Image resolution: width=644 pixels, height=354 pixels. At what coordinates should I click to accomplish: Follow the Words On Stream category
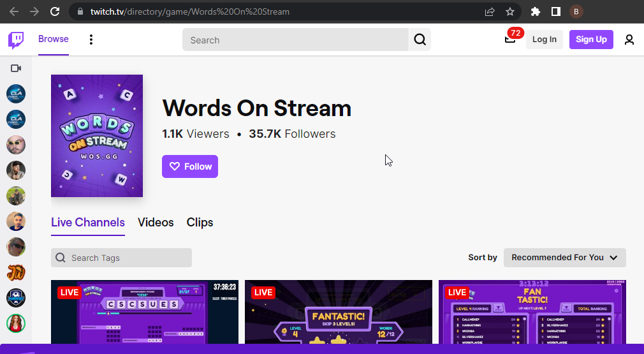pyautogui.click(x=190, y=166)
